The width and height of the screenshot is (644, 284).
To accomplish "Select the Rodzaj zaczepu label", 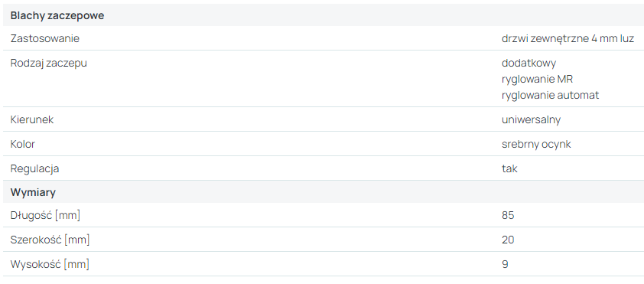I will pos(48,64).
